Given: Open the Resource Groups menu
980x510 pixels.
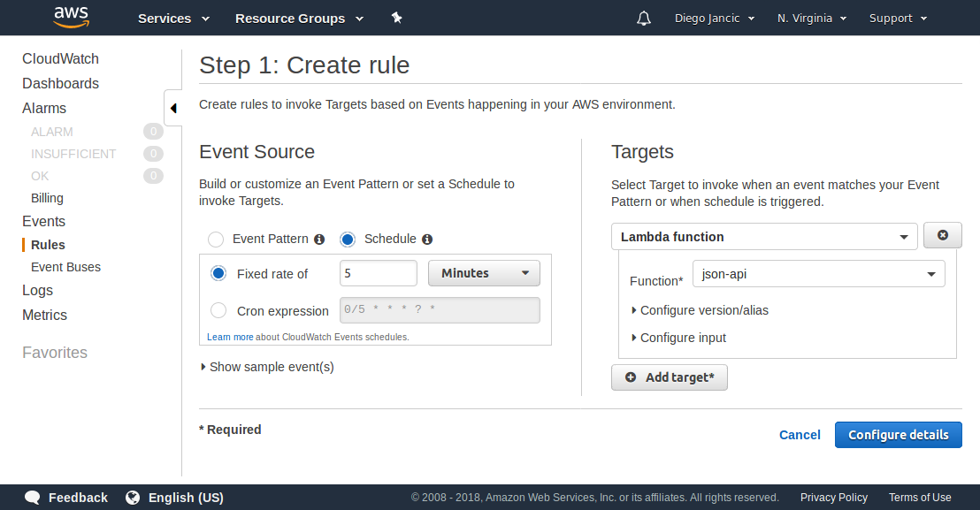Looking at the screenshot, I should (299, 19).
